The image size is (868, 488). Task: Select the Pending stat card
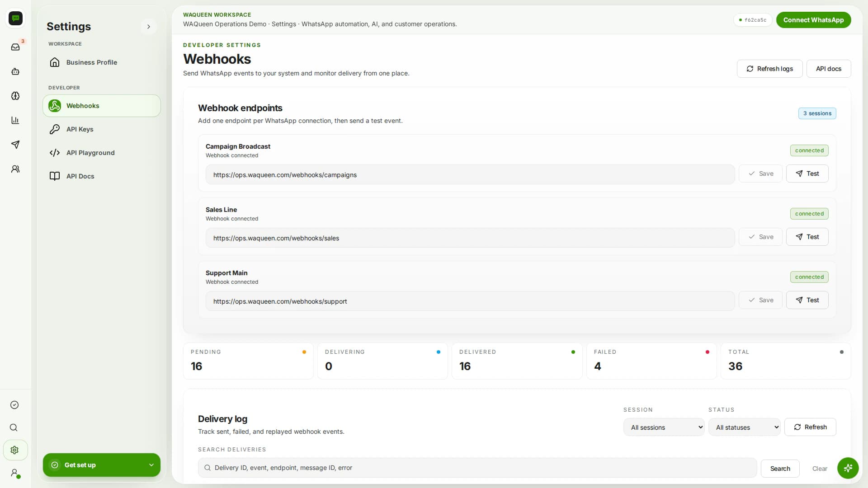point(248,361)
